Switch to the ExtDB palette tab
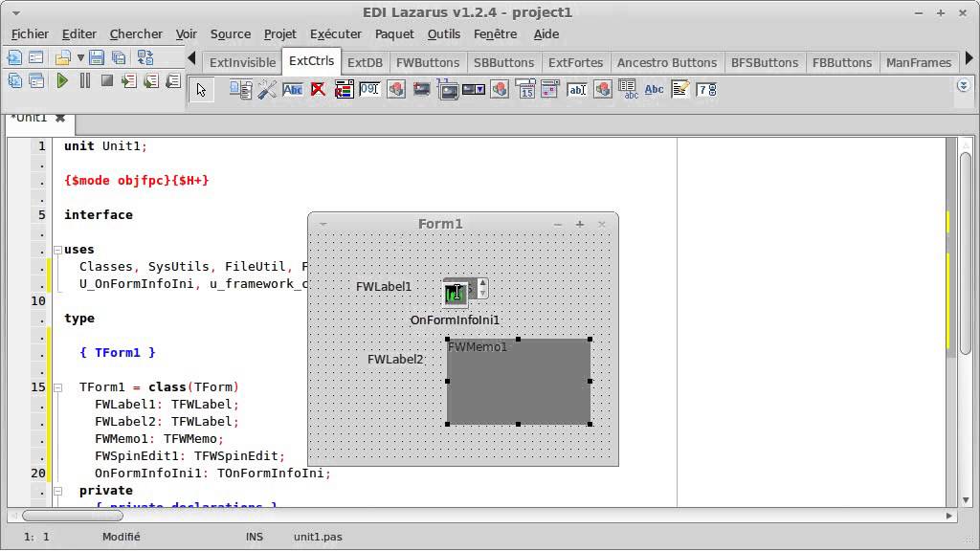The width and height of the screenshot is (980, 551). click(365, 62)
